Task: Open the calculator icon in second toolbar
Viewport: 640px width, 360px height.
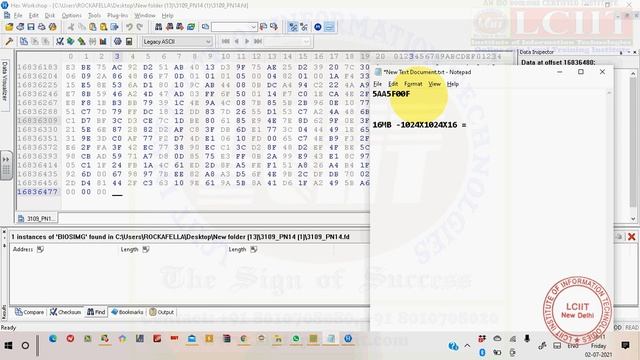Action: pos(129,41)
